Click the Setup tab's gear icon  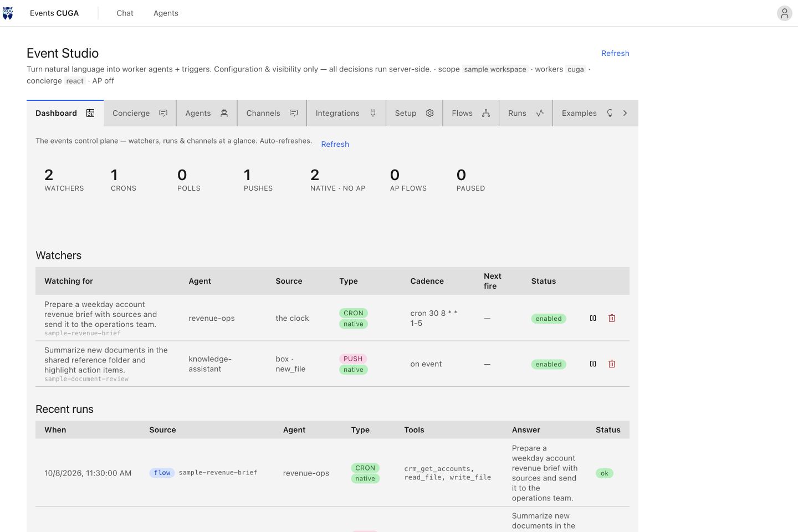click(x=429, y=113)
